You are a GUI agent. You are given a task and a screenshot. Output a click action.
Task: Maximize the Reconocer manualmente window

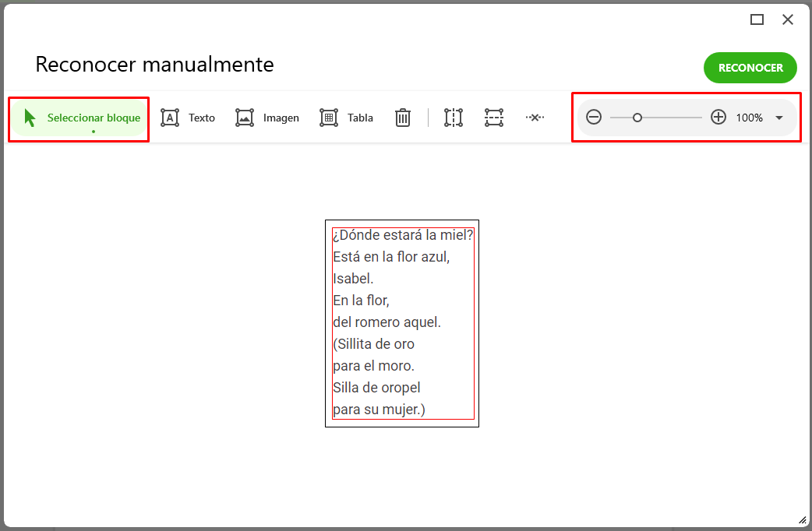point(757,19)
